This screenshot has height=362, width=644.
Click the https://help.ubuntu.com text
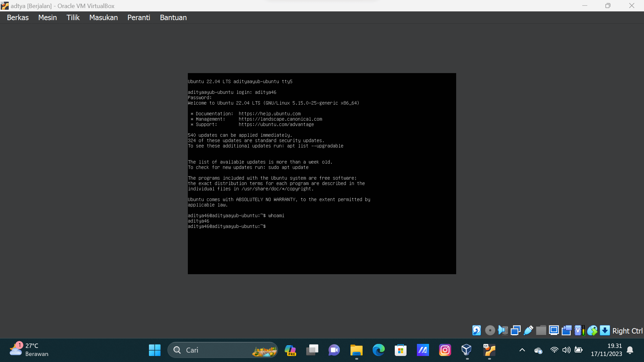click(x=270, y=114)
